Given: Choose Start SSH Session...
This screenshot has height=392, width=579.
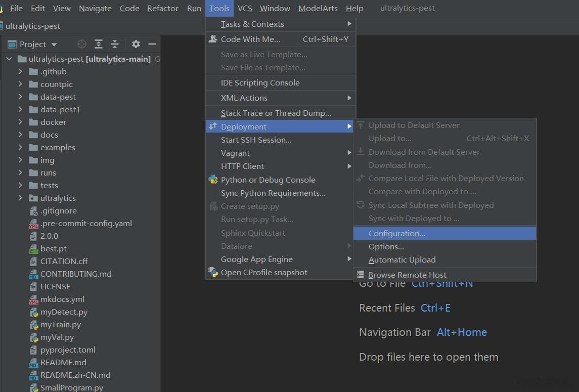Looking at the screenshot, I should [280, 140].
